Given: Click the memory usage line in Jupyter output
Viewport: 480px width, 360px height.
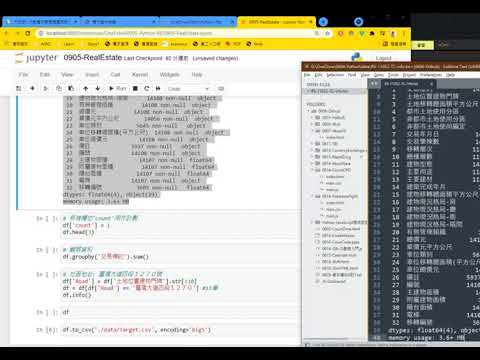Looking at the screenshot, I should click(96, 202).
